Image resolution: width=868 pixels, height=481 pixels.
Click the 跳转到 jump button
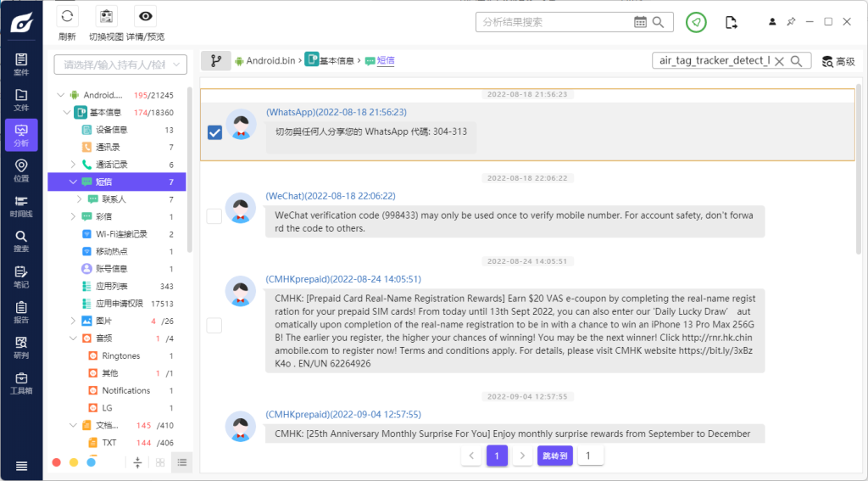point(554,456)
